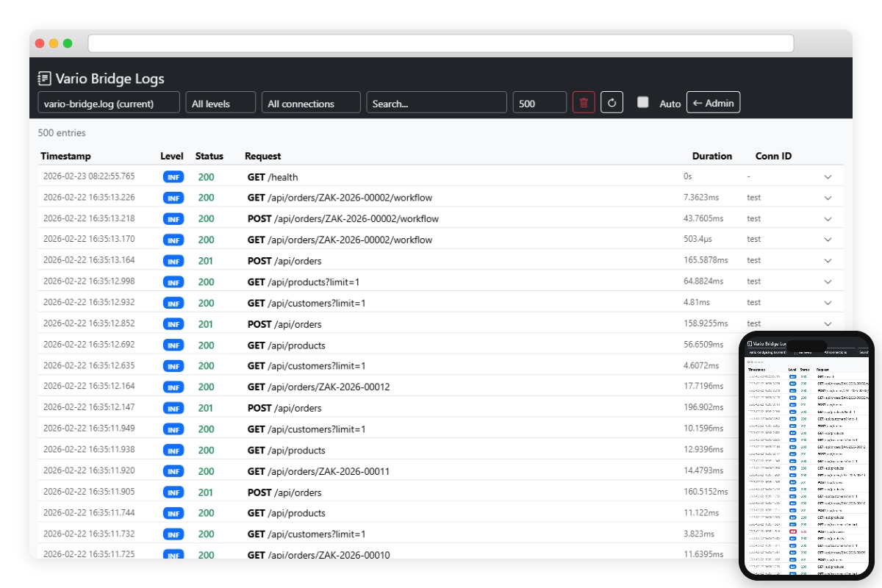
Task: Click the red trash clear-logs icon
Action: point(584,103)
